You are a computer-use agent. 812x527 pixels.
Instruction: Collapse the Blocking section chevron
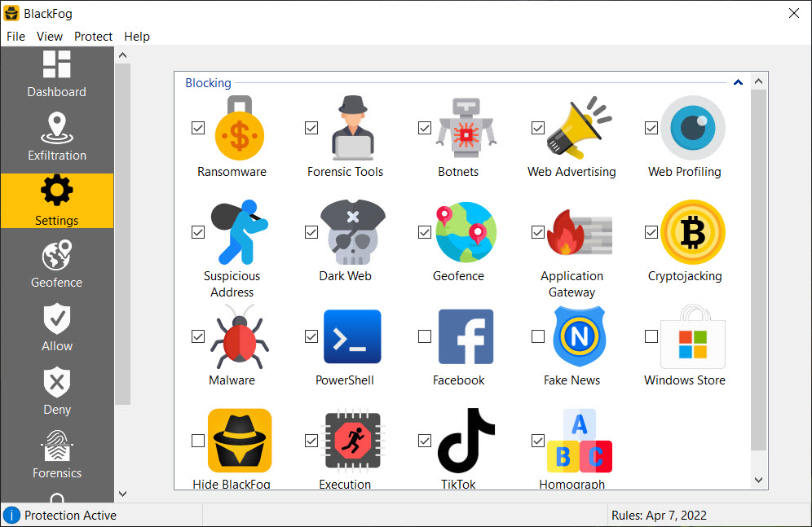(x=738, y=82)
